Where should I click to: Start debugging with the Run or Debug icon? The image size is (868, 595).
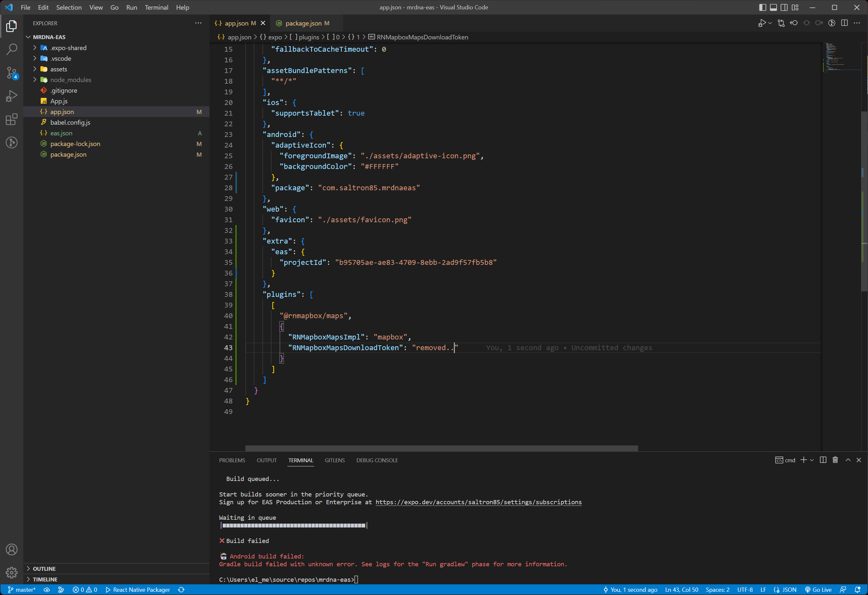762,23
